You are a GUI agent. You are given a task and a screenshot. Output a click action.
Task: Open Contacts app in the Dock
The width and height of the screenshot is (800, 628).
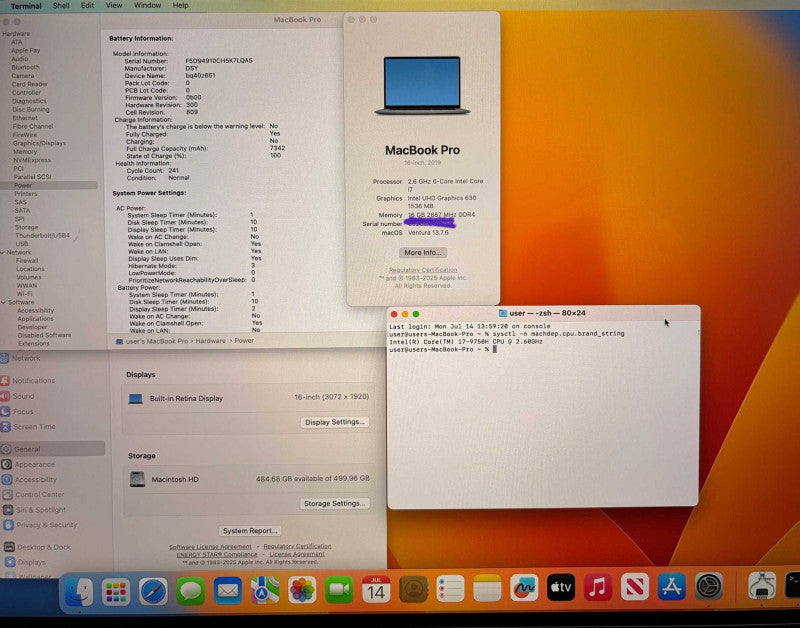coord(413,589)
